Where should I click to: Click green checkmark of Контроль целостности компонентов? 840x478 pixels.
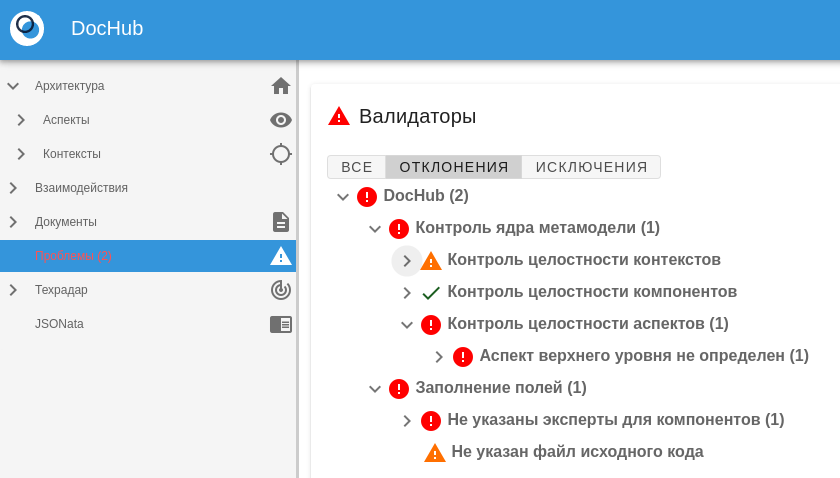pyautogui.click(x=431, y=293)
